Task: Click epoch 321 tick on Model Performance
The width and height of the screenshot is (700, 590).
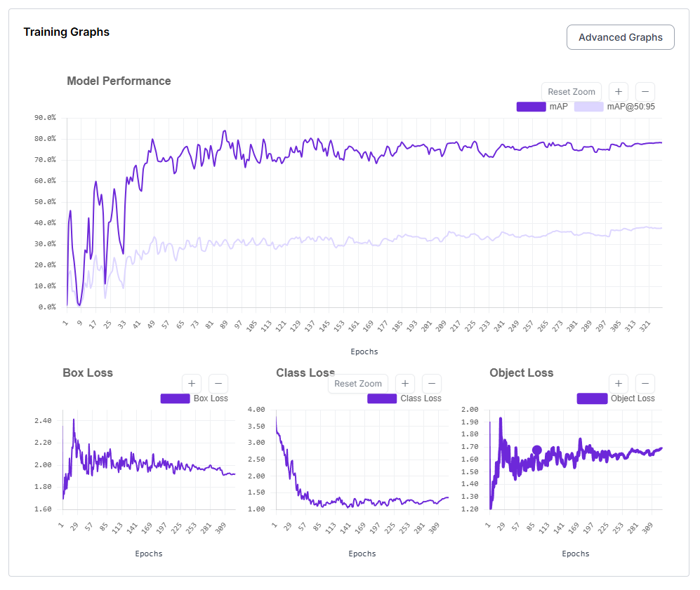Action: pos(645,326)
